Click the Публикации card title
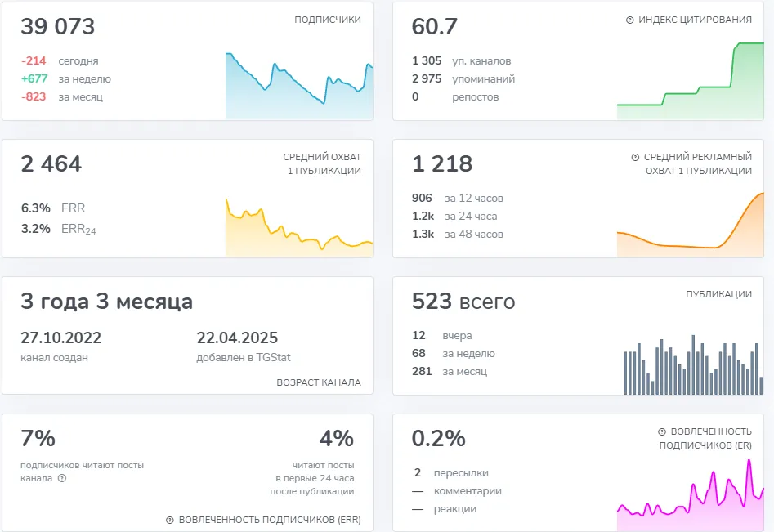Image resolution: width=774 pixels, height=532 pixels. tap(718, 294)
